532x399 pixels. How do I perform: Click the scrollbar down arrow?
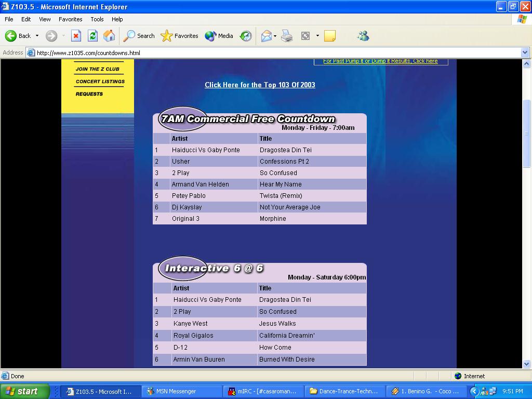pyautogui.click(x=527, y=364)
